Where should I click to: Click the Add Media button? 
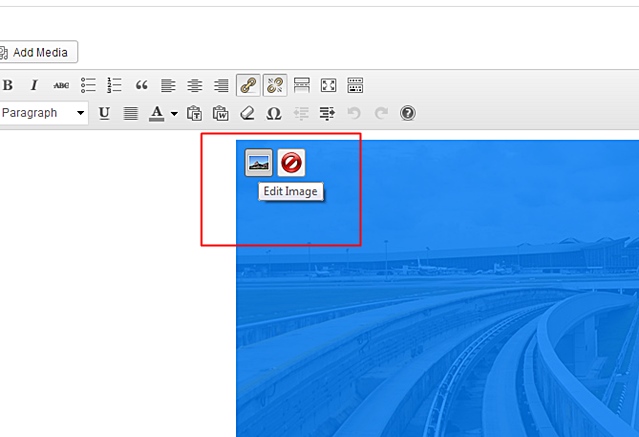[38, 52]
